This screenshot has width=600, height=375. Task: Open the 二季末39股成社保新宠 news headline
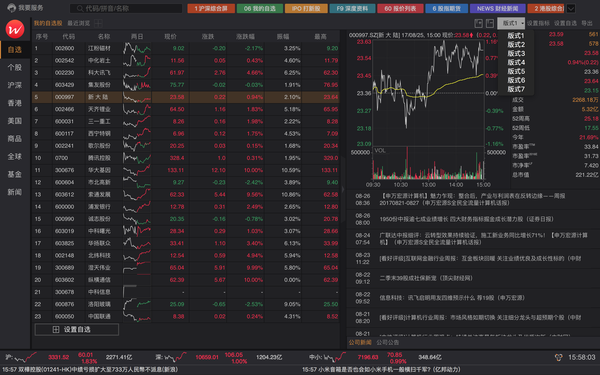click(426, 278)
